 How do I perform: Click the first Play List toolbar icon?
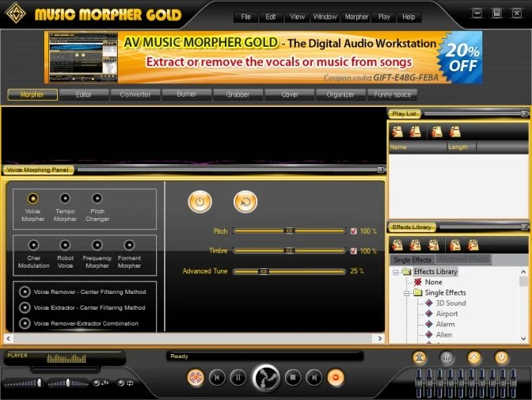pos(397,131)
